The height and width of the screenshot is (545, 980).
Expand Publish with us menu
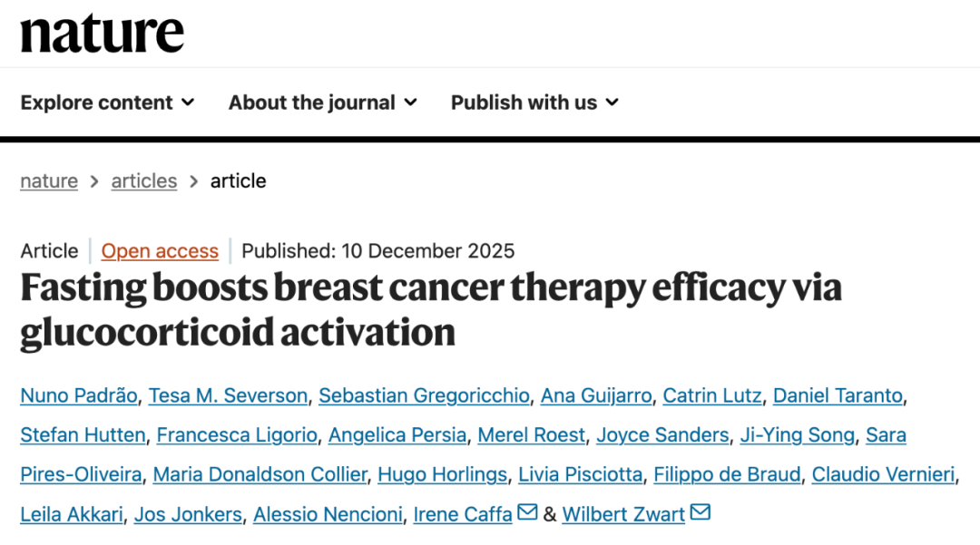(534, 102)
